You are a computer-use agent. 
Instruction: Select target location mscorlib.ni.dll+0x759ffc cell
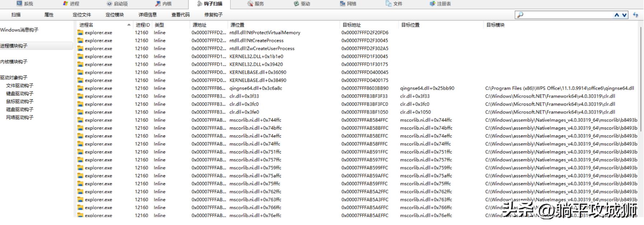pyautogui.click(x=426, y=168)
